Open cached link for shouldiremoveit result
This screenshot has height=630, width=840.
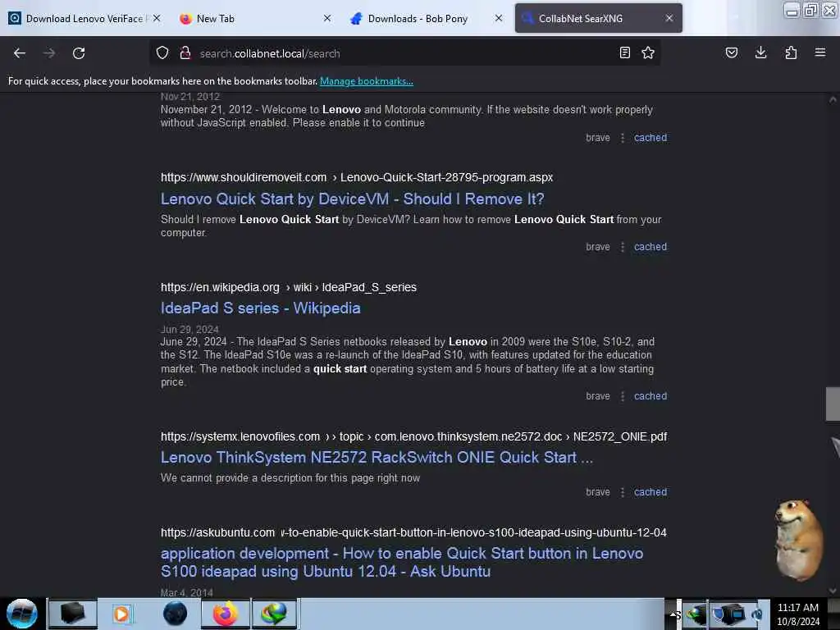click(x=651, y=247)
